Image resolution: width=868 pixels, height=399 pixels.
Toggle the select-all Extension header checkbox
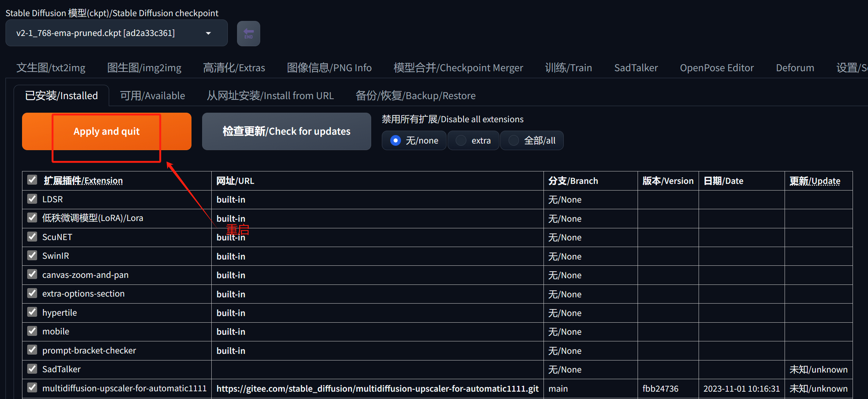[32, 180]
